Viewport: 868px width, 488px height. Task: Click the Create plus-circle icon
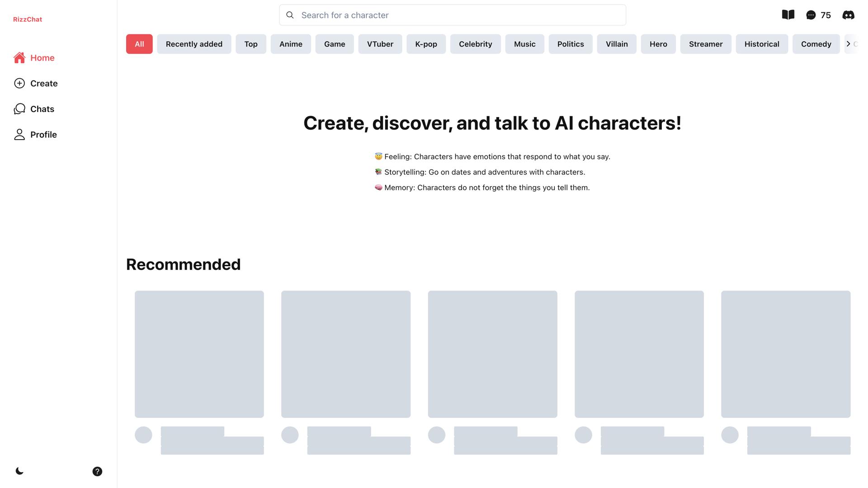point(19,83)
